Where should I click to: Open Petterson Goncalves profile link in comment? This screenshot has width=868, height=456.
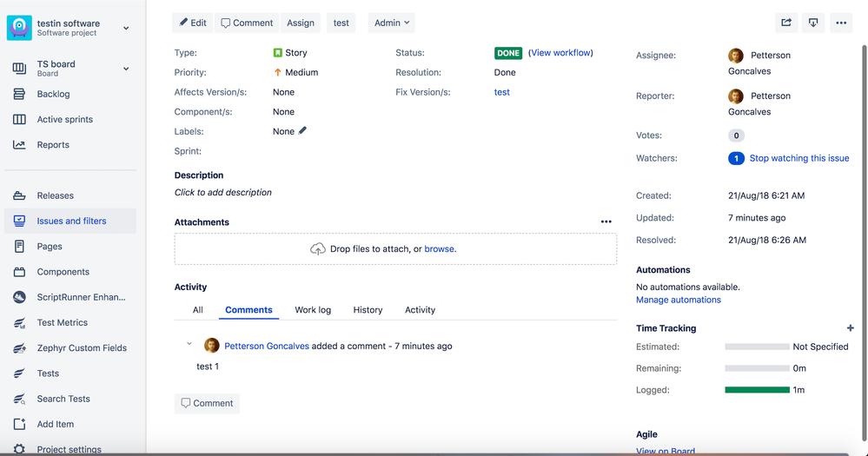click(266, 346)
